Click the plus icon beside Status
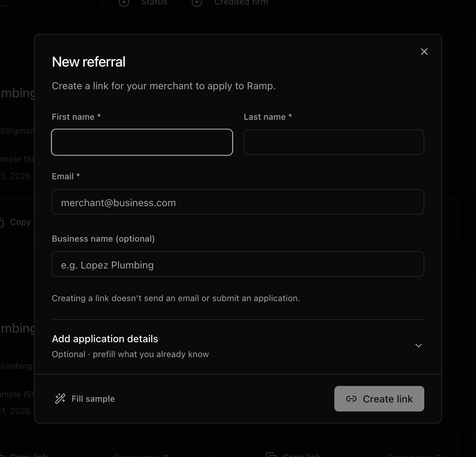476x457 pixels. click(124, 3)
